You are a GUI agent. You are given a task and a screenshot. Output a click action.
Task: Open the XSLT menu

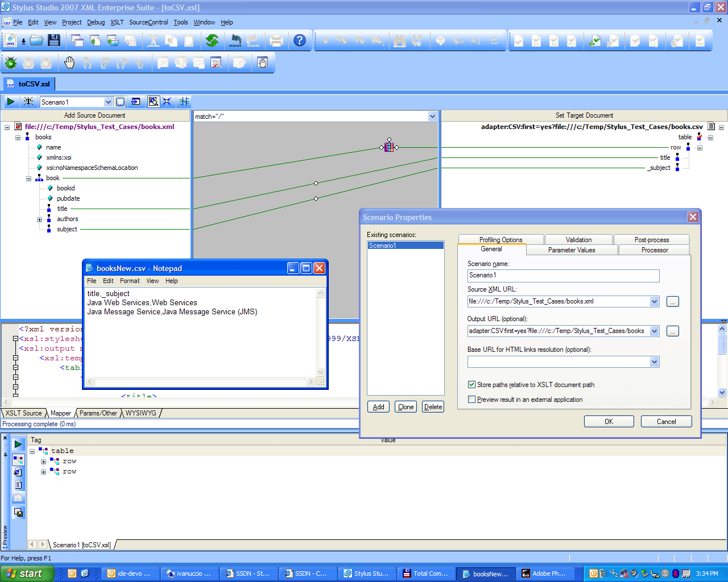click(117, 22)
